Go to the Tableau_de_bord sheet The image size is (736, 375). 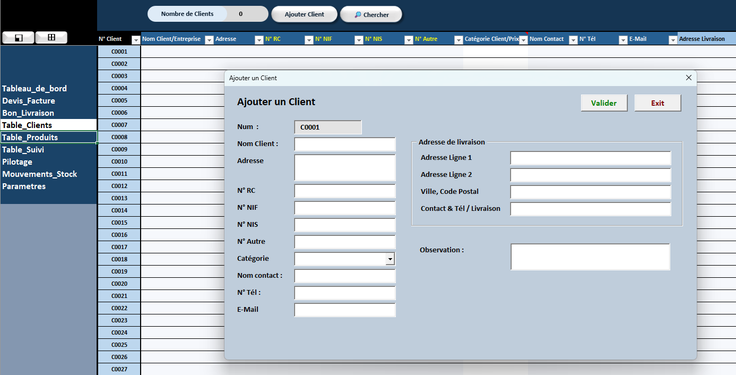click(x=34, y=88)
